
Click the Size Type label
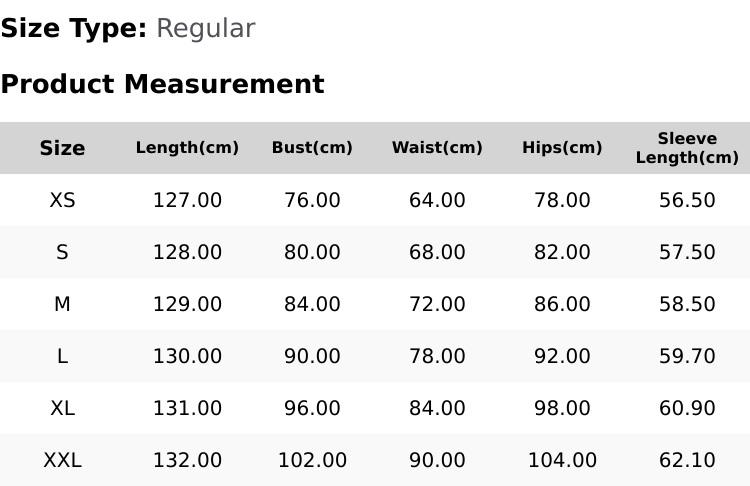[x=74, y=29]
